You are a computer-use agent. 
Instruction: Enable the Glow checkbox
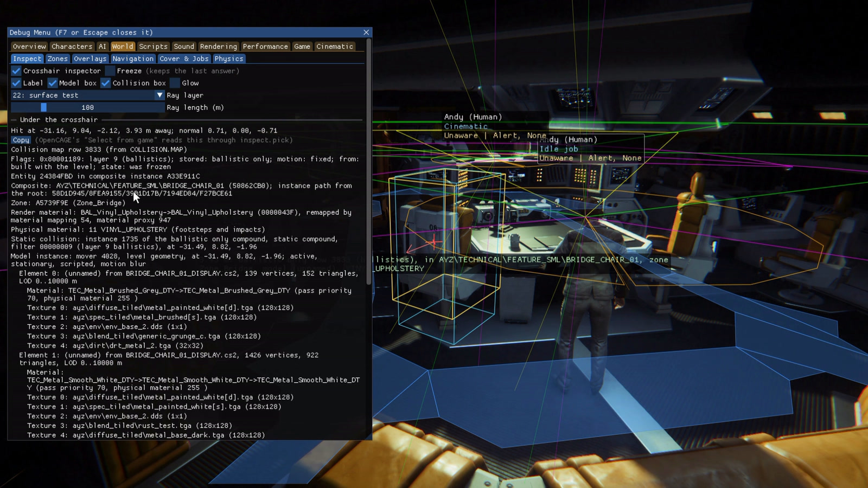pyautogui.click(x=175, y=83)
